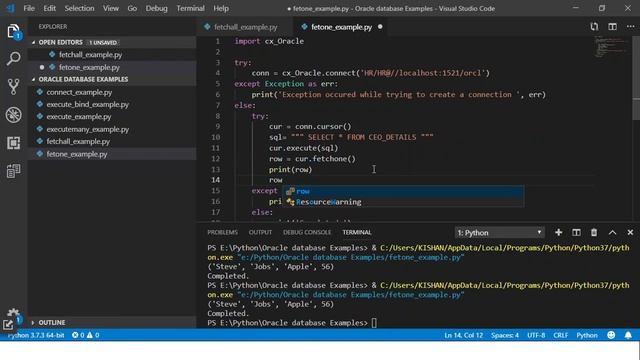
Task: Click the feedback smiley in status bar
Action: (x=611, y=335)
